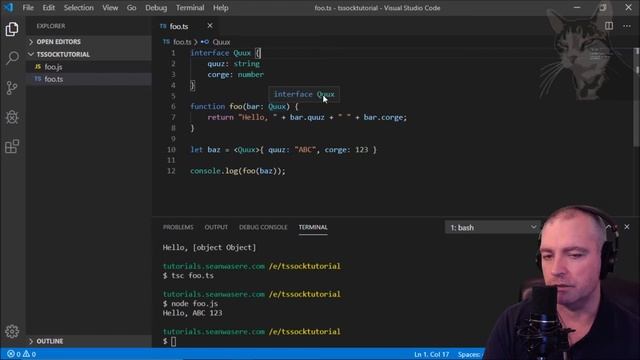Split the editor to the right
This screenshot has width=640, height=360.
click(x=609, y=26)
